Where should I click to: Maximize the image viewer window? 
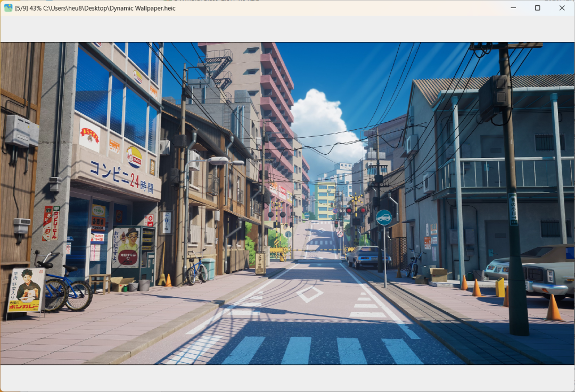[537, 8]
